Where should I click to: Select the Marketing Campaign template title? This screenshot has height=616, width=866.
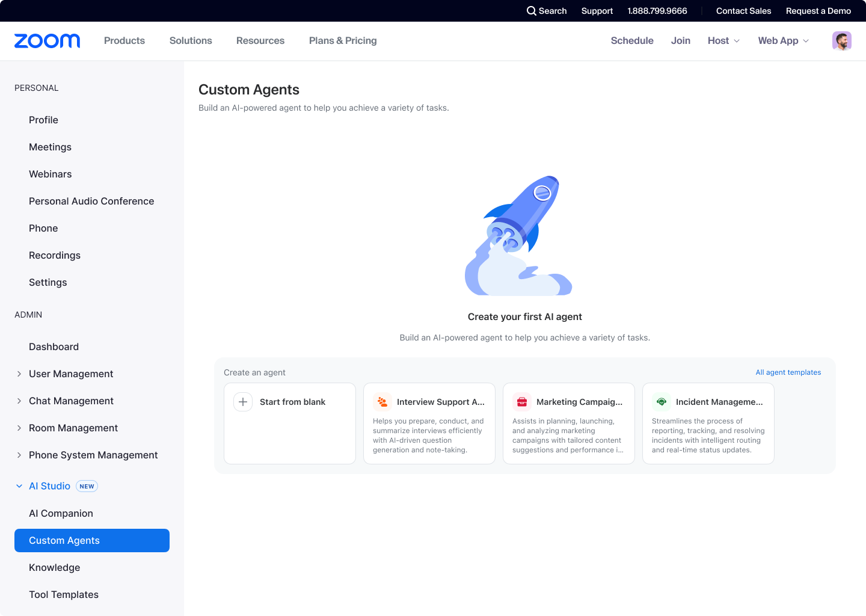pos(580,402)
